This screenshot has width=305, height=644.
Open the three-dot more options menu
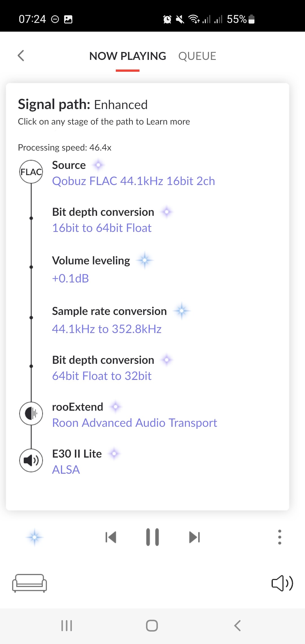pos(280,537)
